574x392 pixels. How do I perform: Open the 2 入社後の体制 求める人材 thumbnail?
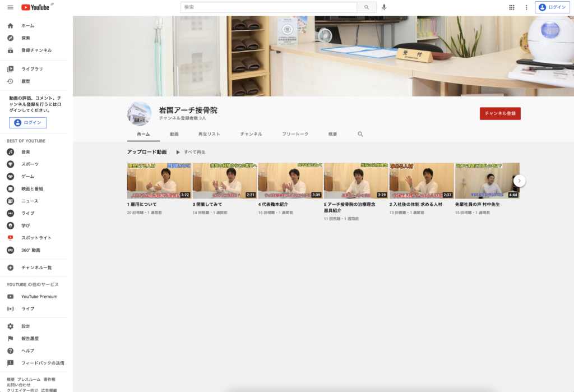pos(422,181)
